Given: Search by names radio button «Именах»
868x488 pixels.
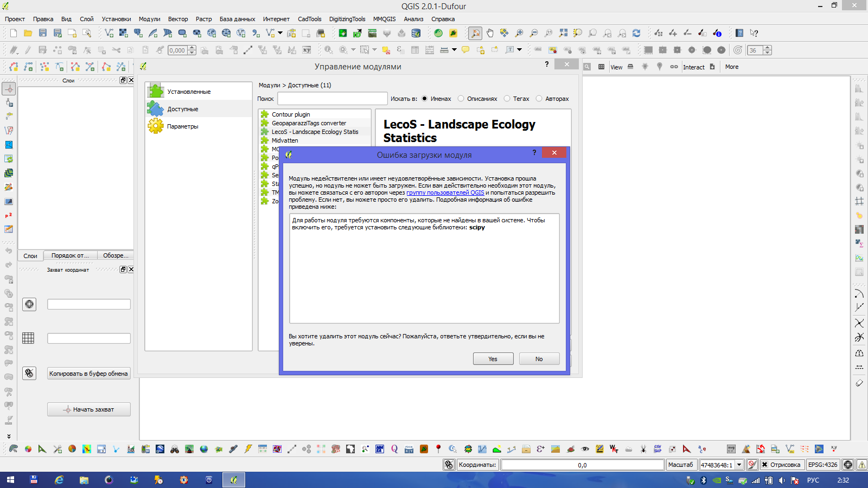Looking at the screenshot, I should (x=425, y=99).
